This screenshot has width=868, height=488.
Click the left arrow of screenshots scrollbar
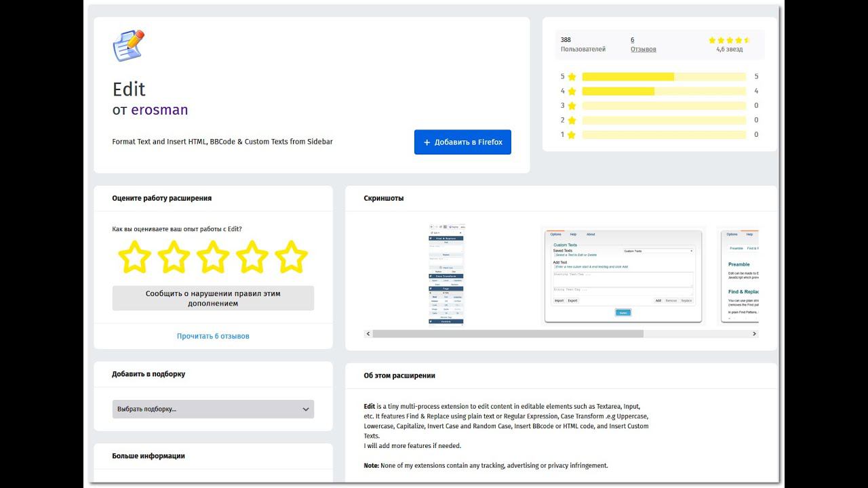tap(368, 334)
